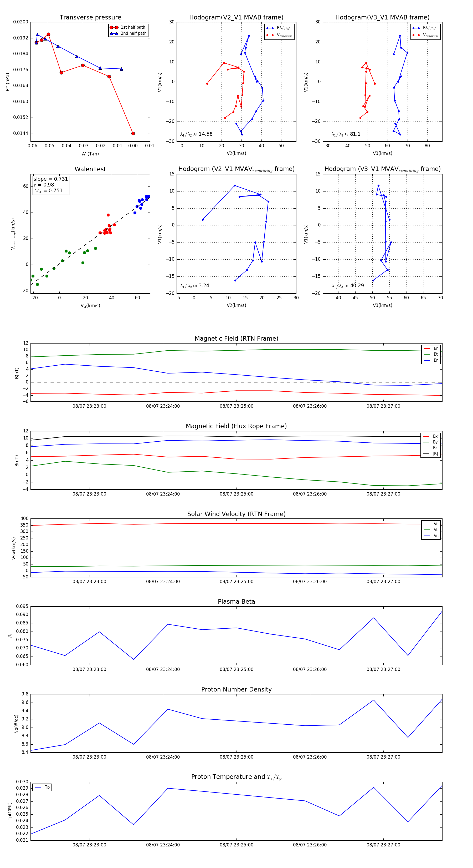The height and width of the screenshot is (868, 473).
Task: Click the Proton Number Density plot title
Action: [x=236, y=689]
